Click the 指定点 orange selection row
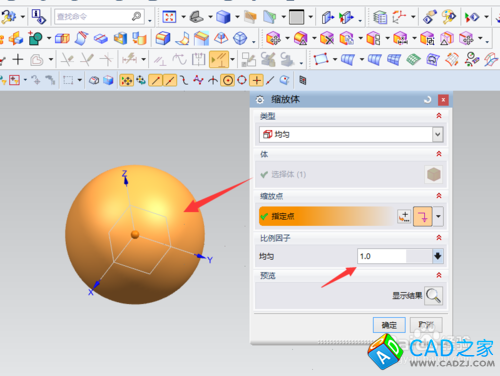 [327, 216]
